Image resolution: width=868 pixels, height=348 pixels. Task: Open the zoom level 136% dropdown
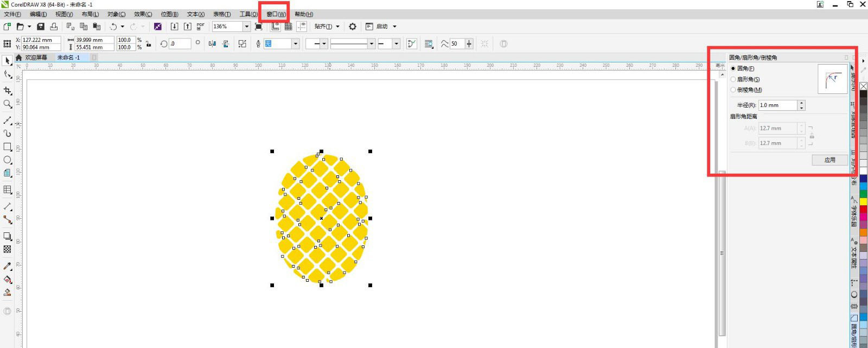point(246,27)
